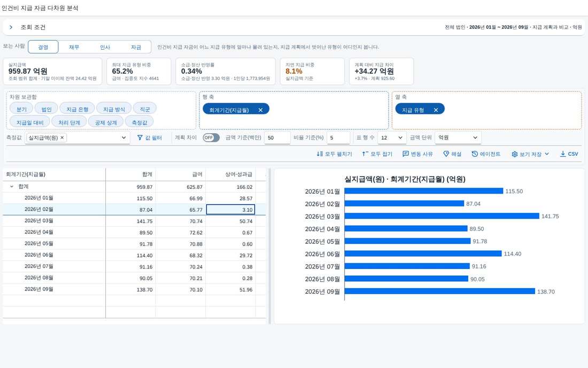
Task: Select the 지급 방식 dimension chip
Action: pyautogui.click(x=114, y=109)
